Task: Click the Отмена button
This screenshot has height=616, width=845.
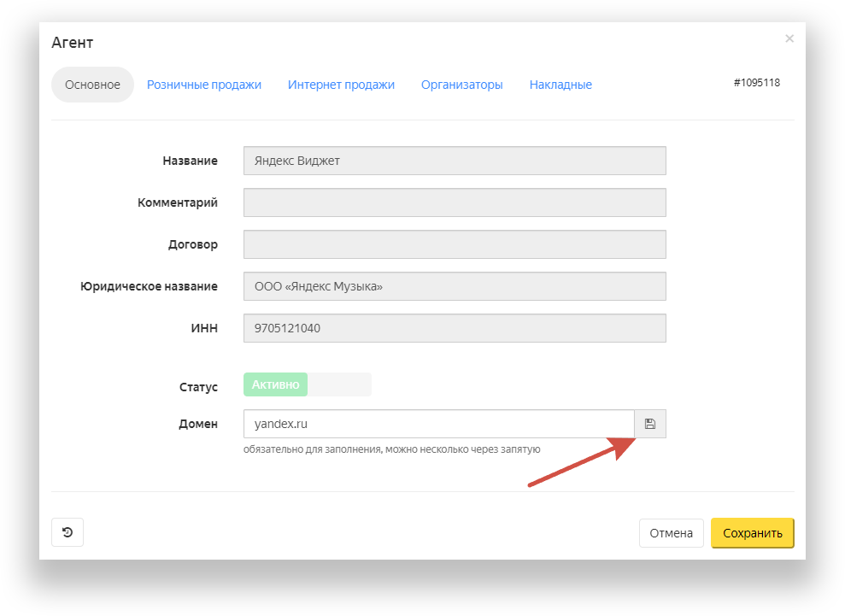Action: [671, 533]
